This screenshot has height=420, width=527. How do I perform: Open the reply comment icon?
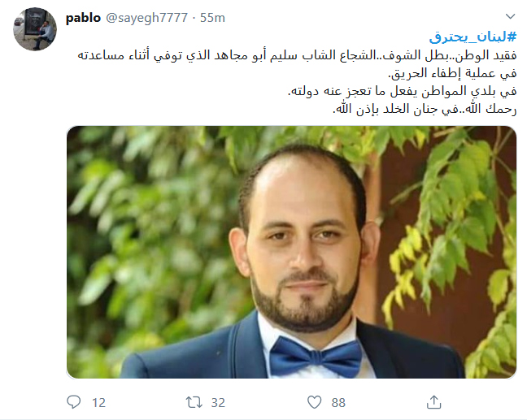74,402
